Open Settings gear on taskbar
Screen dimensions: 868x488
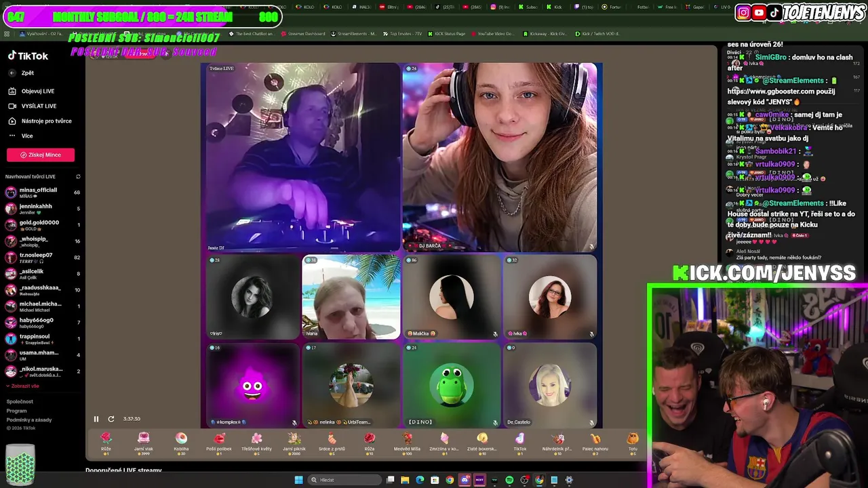[569, 480]
